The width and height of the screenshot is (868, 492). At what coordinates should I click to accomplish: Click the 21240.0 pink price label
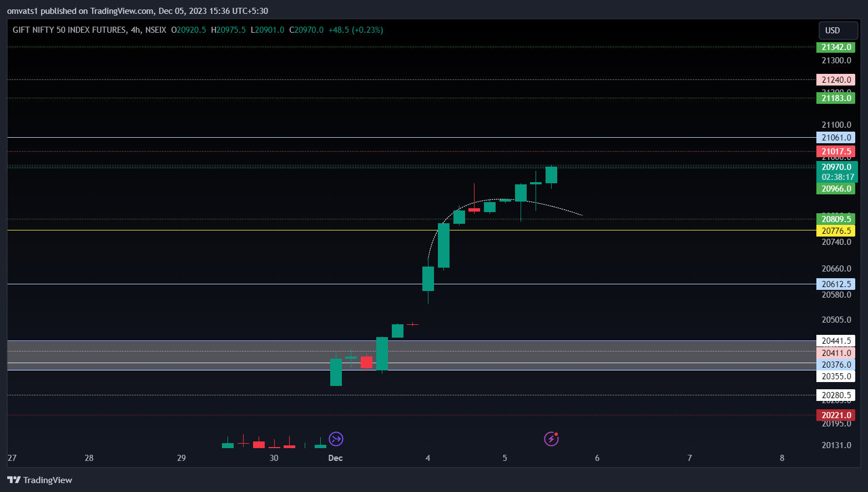pyautogui.click(x=836, y=80)
